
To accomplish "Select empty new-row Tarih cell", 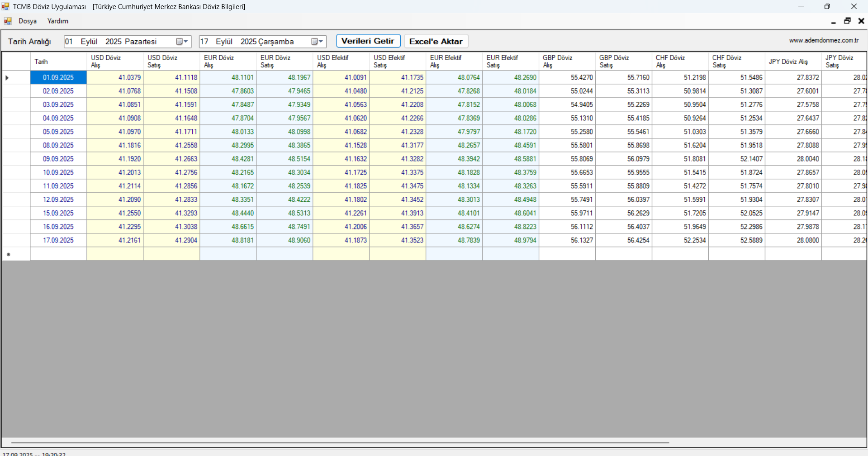I will coord(58,254).
